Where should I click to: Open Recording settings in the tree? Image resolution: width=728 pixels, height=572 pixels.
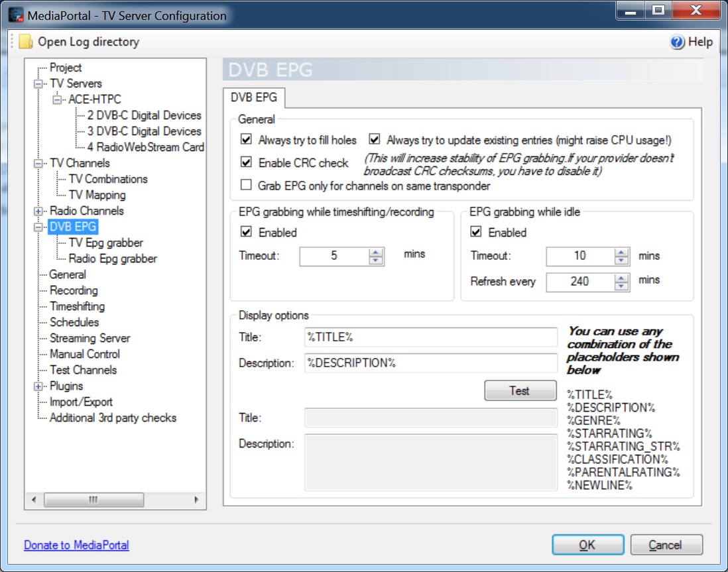pos(74,291)
